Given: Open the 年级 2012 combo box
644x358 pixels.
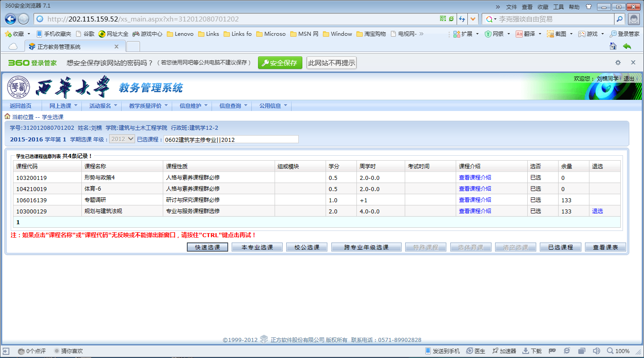Looking at the screenshot, I should [x=122, y=139].
